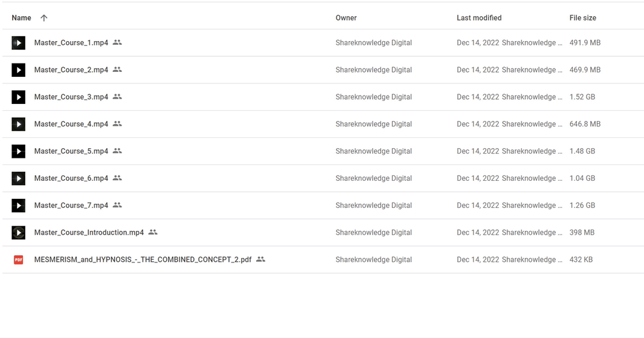The width and height of the screenshot is (644, 338).
Task: Click the Master_Course_Introduction.mp4 video icon
Action: (x=19, y=233)
